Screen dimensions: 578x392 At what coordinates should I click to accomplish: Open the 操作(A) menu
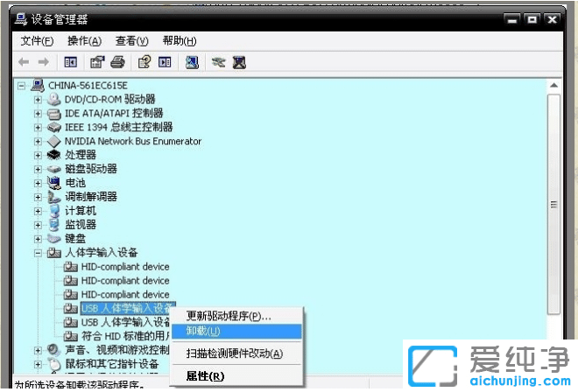point(84,41)
